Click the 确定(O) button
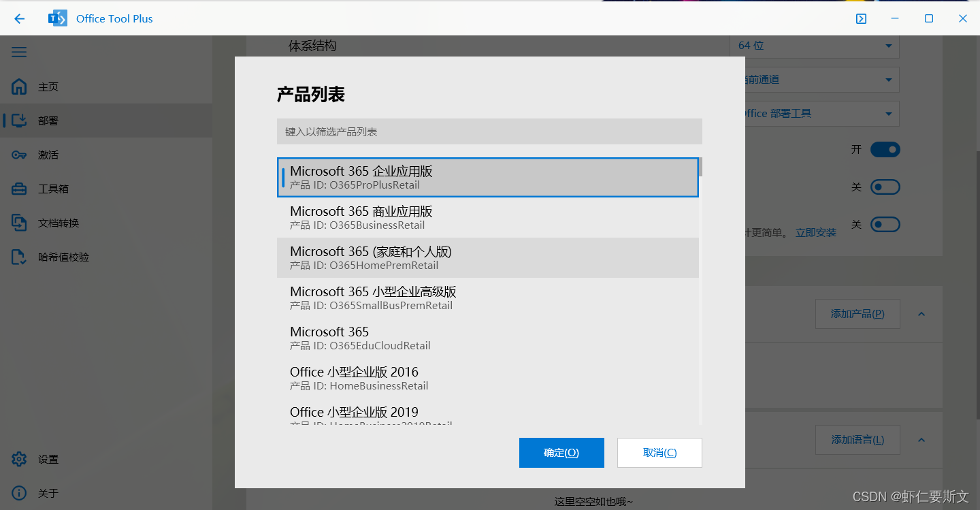980x510 pixels. (x=561, y=453)
